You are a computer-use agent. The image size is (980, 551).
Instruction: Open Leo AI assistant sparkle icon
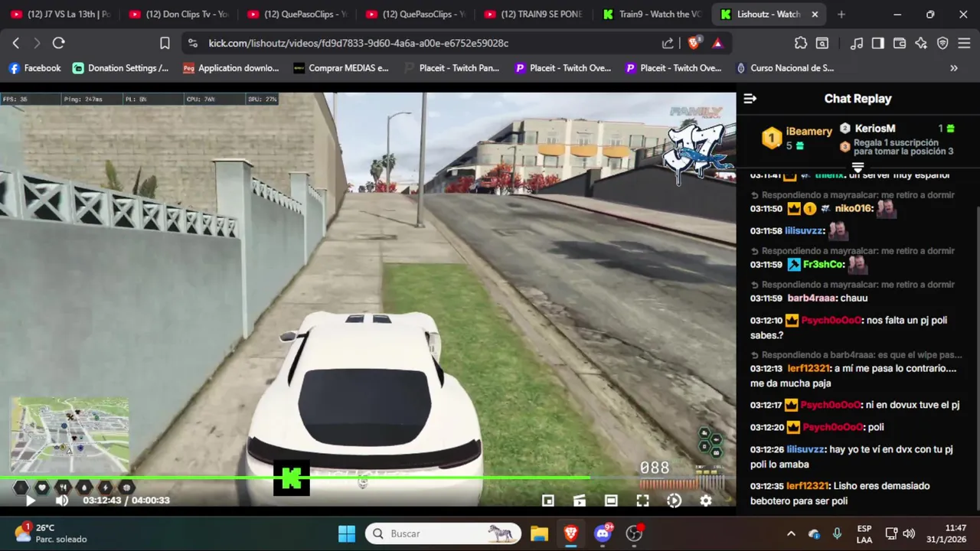[x=921, y=44]
